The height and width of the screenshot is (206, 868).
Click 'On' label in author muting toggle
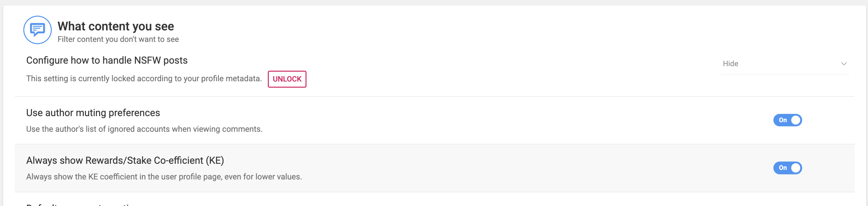(x=782, y=120)
